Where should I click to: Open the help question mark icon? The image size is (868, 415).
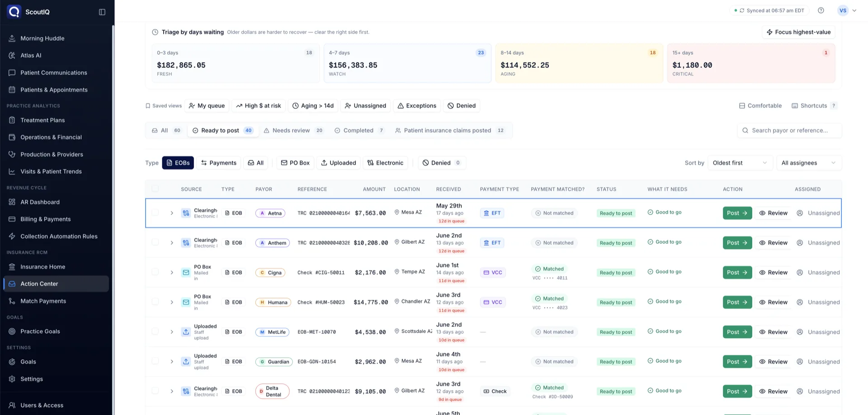pyautogui.click(x=821, y=10)
